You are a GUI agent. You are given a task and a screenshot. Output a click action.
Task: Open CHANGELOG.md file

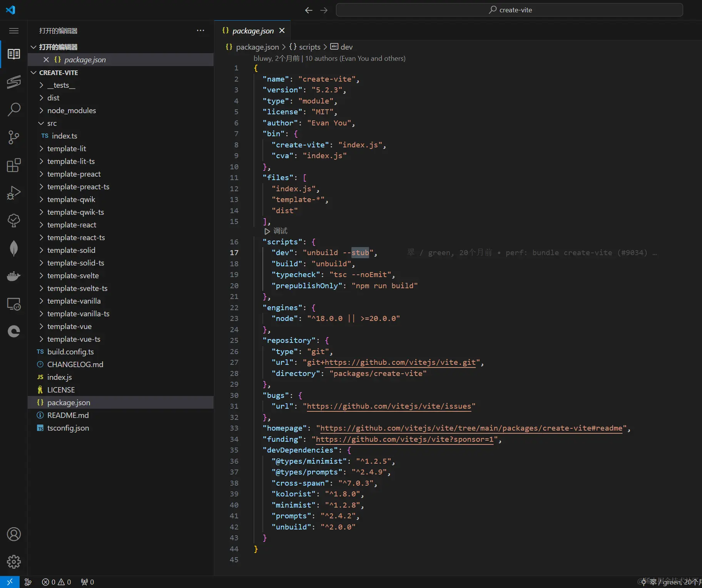click(120, 364)
